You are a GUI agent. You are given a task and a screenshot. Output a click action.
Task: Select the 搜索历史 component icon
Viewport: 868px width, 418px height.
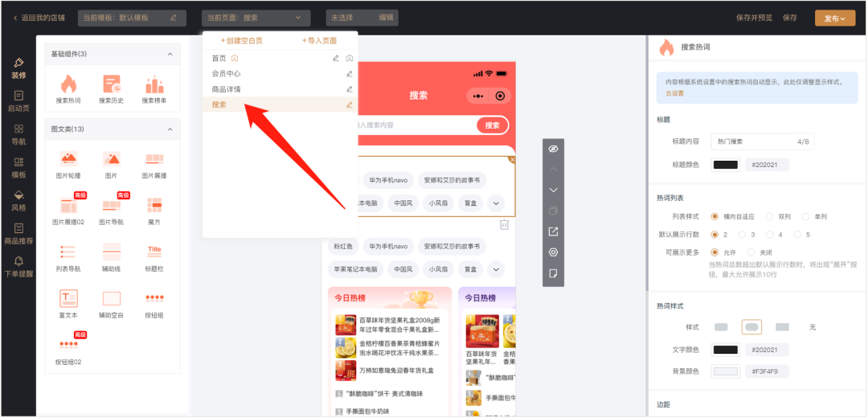click(111, 84)
